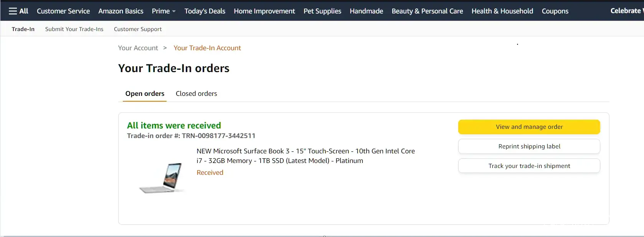Open Beauty & Personal Care
Screen dimensions: 644x237
(427, 11)
